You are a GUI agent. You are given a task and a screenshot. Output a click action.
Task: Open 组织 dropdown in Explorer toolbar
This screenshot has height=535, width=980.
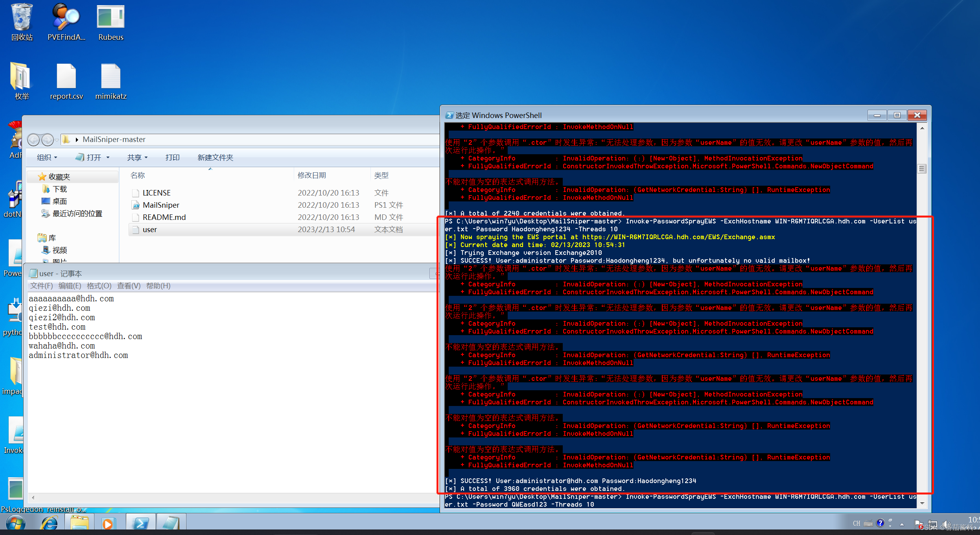tap(47, 157)
